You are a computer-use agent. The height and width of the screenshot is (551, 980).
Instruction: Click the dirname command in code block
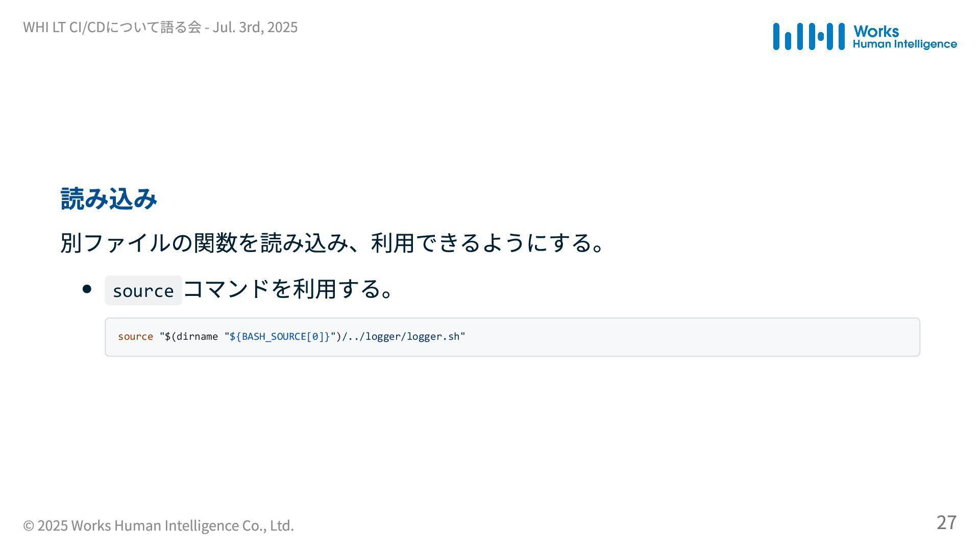tap(197, 337)
